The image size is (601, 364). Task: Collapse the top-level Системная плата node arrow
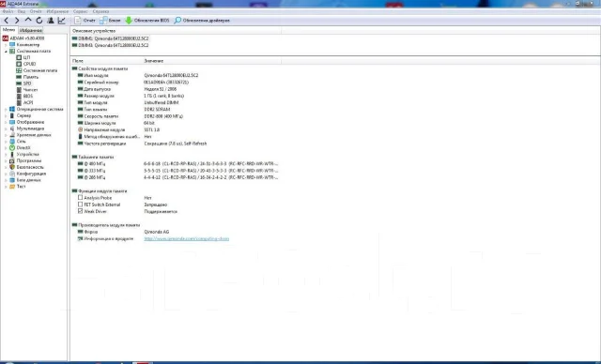click(x=6, y=52)
